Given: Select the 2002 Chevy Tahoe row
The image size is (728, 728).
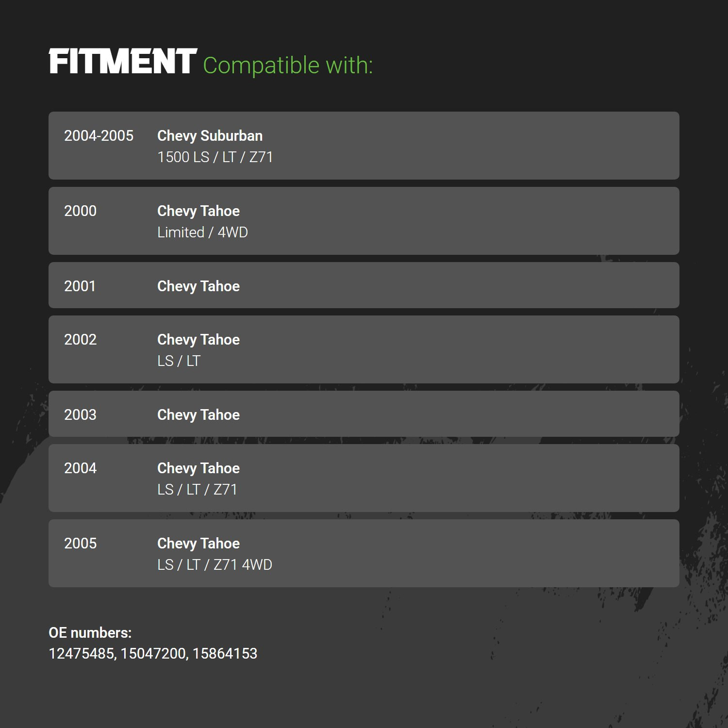Looking at the screenshot, I should (364, 349).
